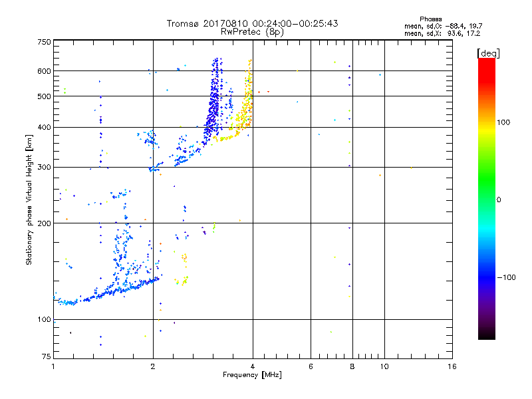Click the x-axis tick label '6'
Image resolution: width=532 pixels, height=399 pixels.
pyautogui.click(x=311, y=366)
